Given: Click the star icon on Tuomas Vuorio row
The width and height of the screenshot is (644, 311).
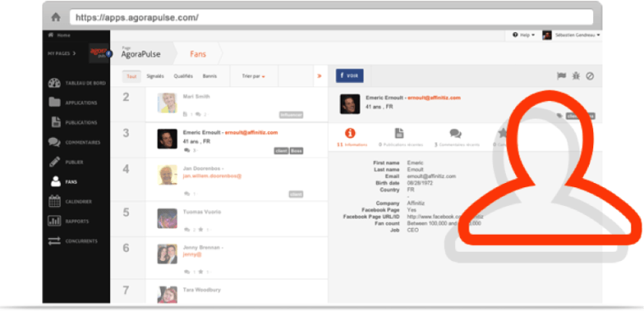Looking at the screenshot, I should [x=201, y=230].
